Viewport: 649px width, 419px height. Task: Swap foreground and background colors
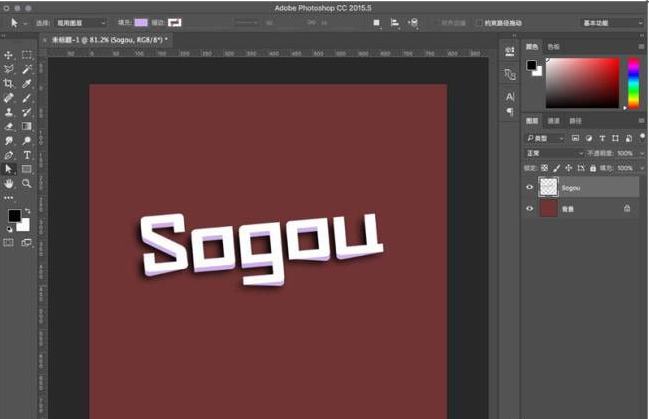pyautogui.click(x=27, y=211)
